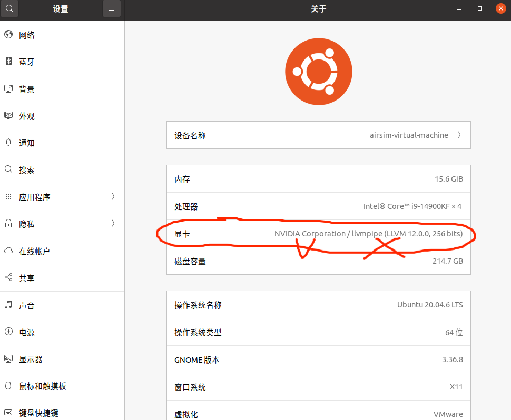511x420 pixels.
Task: Click the 鼠标和触摸板 mouse icon
Action: point(8,386)
